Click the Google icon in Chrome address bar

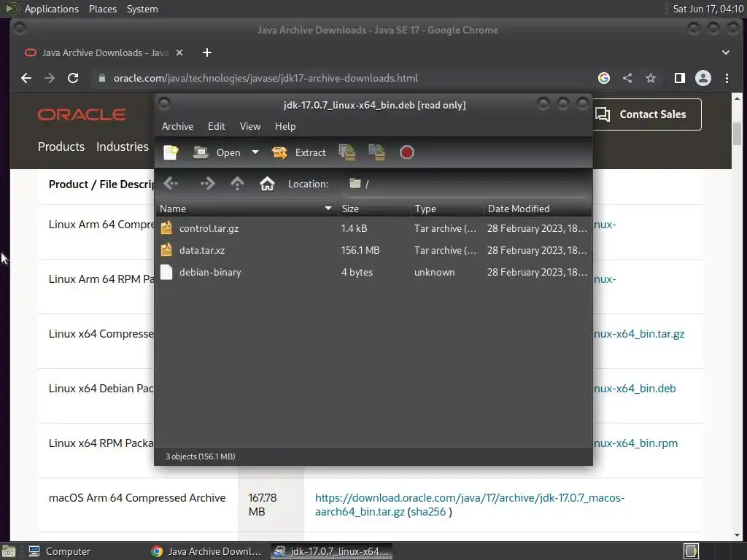603,78
